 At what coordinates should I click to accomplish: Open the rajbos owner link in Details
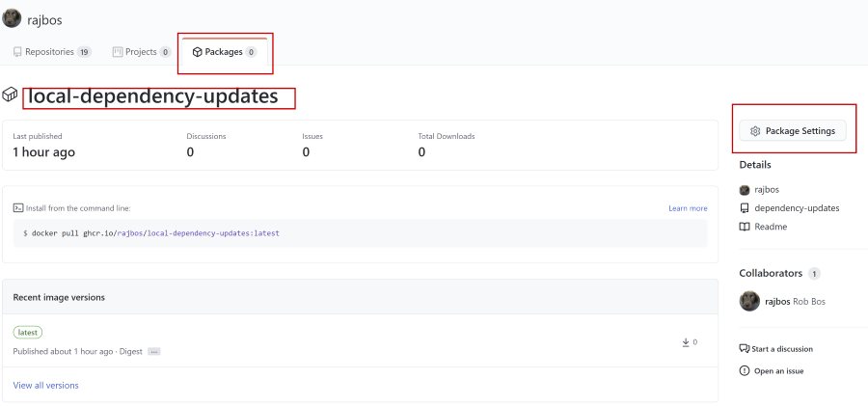(x=767, y=189)
